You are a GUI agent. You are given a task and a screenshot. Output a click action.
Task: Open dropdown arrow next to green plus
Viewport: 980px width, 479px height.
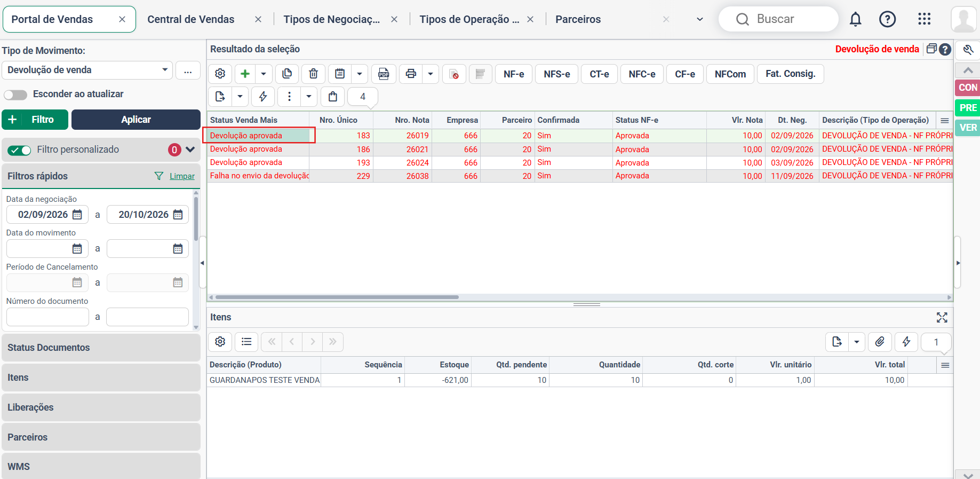(x=264, y=74)
